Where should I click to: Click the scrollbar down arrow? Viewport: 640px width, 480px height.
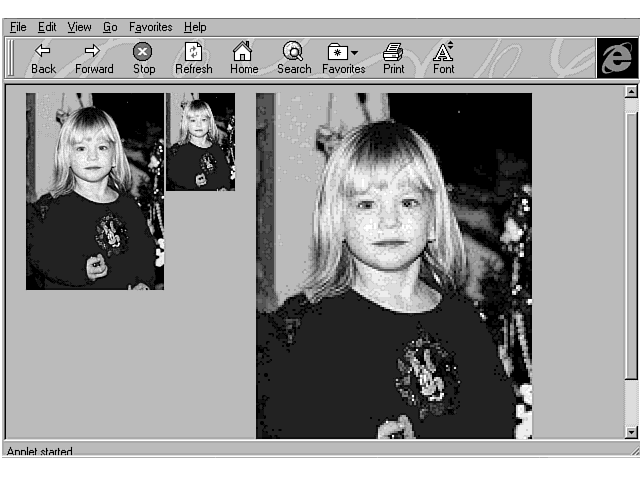pos(630,431)
